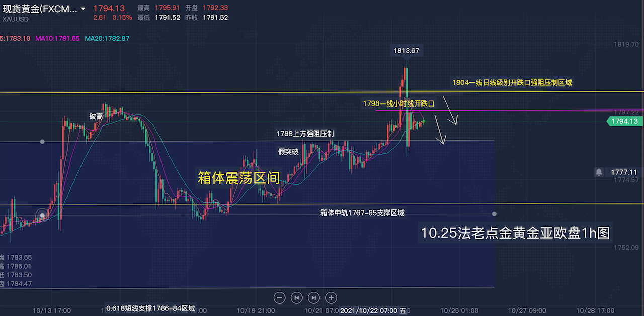Select the 1798一线小时线开跌口 annotation
Viewport: 644px width, 316px height.
click(x=398, y=103)
